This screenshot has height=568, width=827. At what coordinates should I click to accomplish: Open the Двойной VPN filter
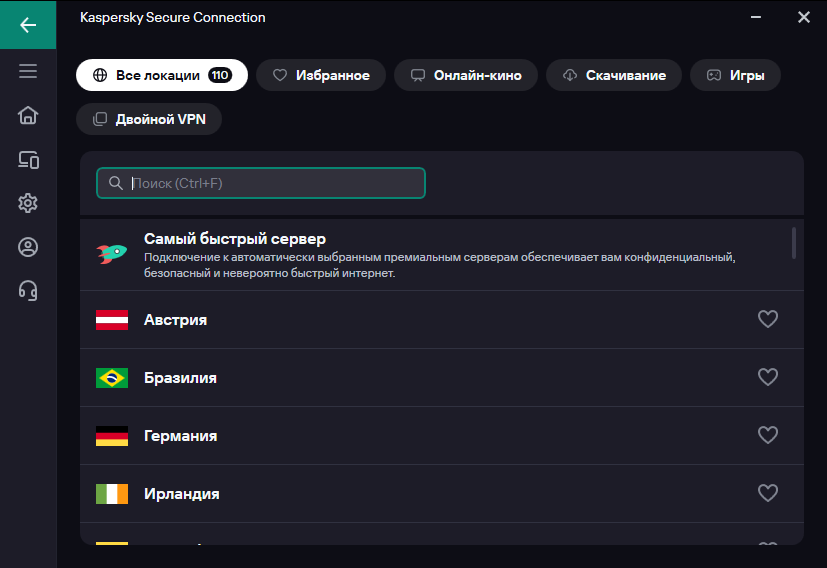tap(149, 119)
